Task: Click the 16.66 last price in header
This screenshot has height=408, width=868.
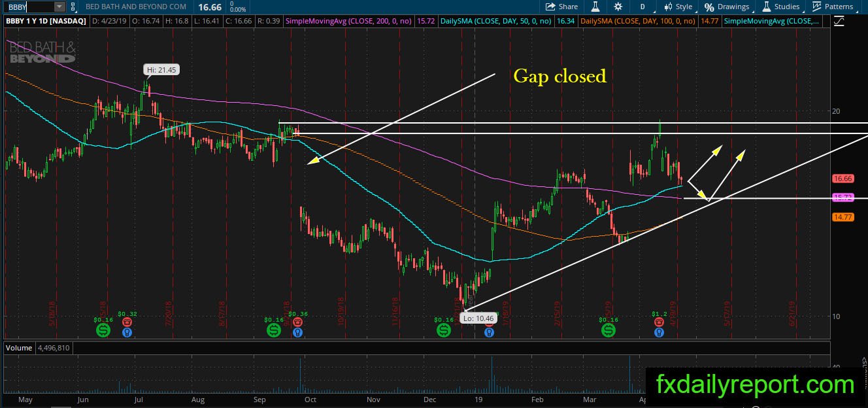Action: pyautogui.click(x=209, y=6)
